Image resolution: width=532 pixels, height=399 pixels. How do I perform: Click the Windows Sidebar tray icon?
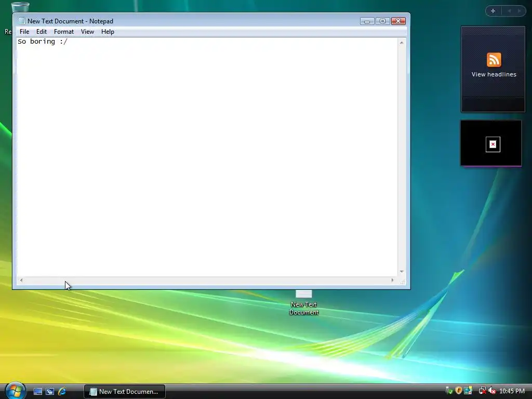pos(468,391)
